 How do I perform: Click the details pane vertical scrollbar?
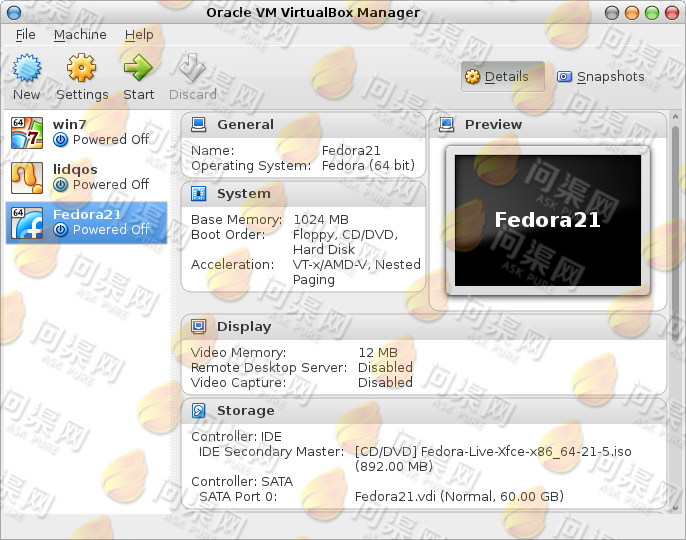tap(676, 232)
